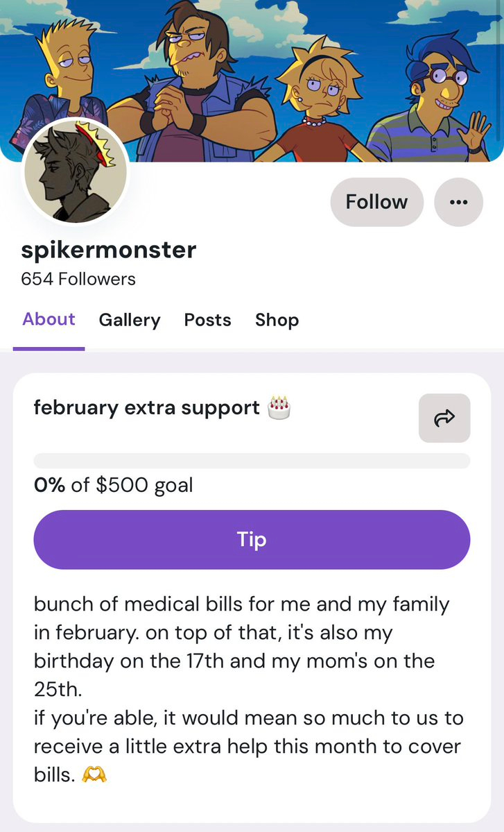Click the share arrow icon on goal card
This screenshot has width=504, height=832.
tap(444, 418)
